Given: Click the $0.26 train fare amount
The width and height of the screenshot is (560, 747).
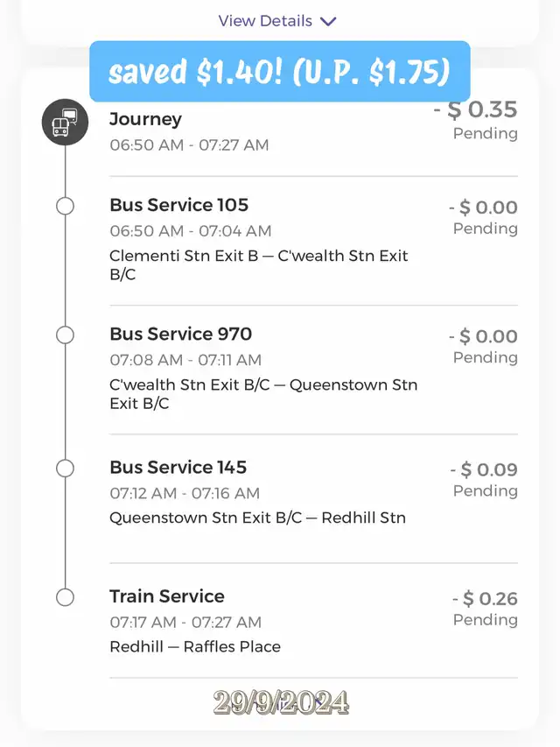Looking at the screenshot, I should point(485,599).
